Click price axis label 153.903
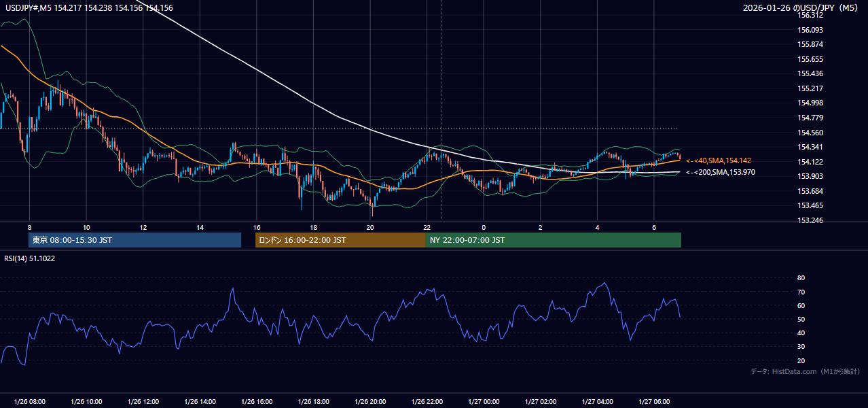Viewport: 868px width, 408px height. (810, 176)
